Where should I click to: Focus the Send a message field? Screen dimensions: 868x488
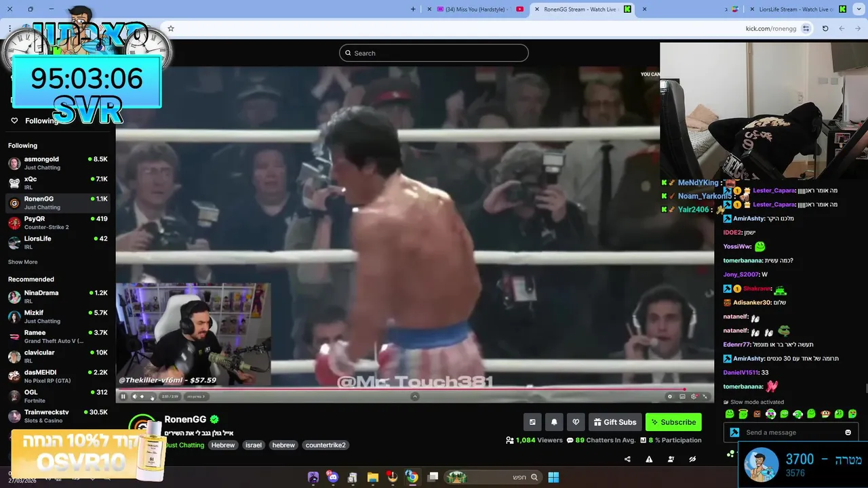click(792, 432)
